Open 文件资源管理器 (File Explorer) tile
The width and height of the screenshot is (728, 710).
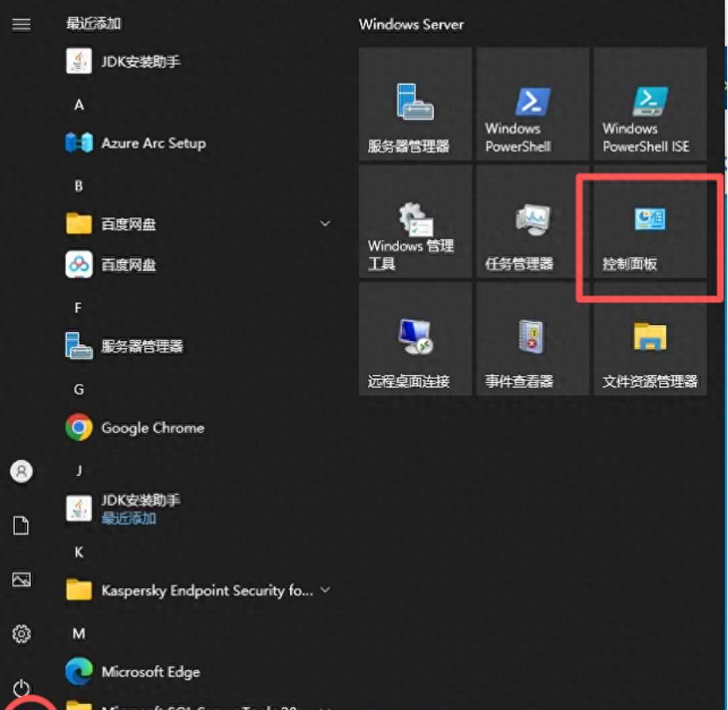coord(649,338)
